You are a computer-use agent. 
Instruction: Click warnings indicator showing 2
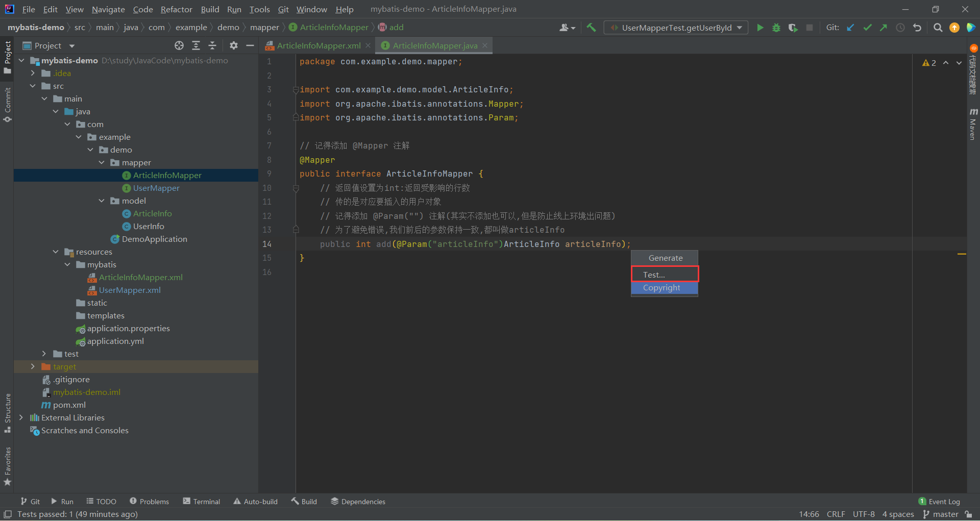pyautogui.click(x=929, y=63)
